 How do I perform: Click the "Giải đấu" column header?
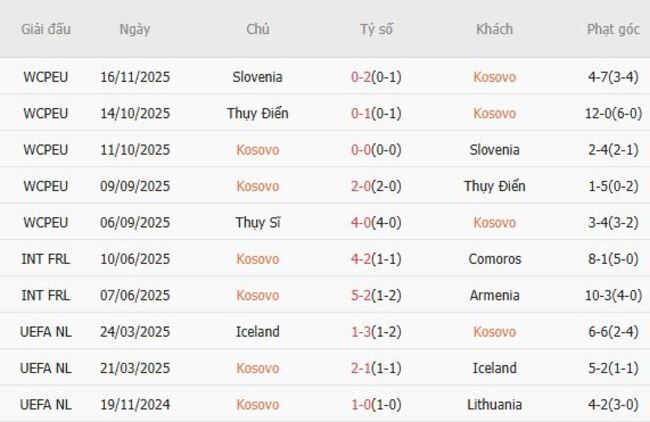45,29
